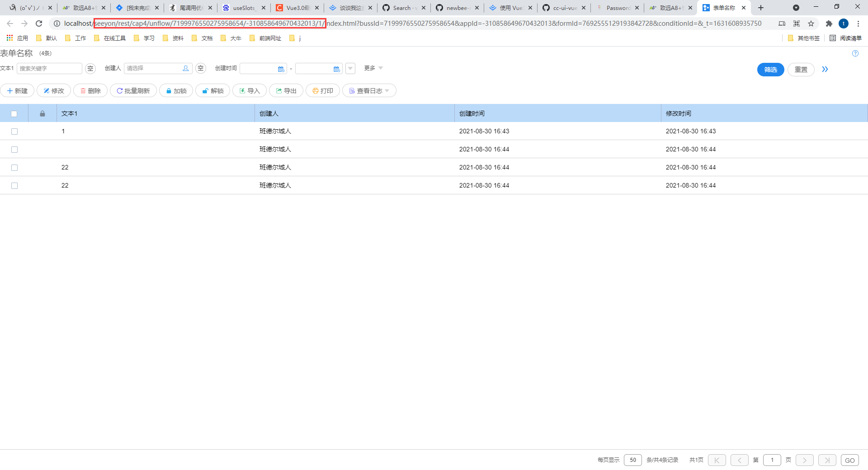Image resolution: width=868 pixels, height=470 pixels.
Task: Switch to the useSlots browser tab
Action: coord(244,8)
